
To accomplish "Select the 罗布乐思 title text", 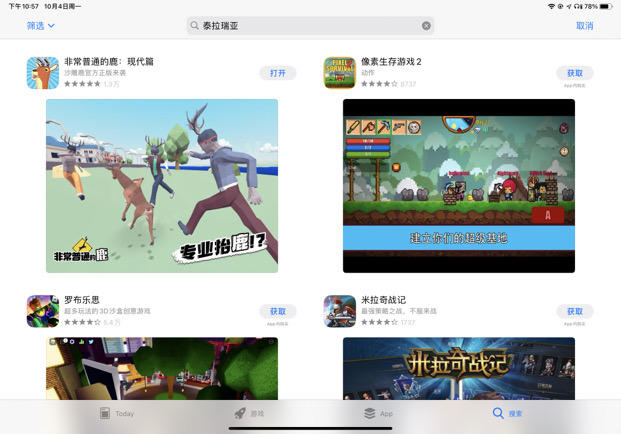I will (x=82, y=300).
